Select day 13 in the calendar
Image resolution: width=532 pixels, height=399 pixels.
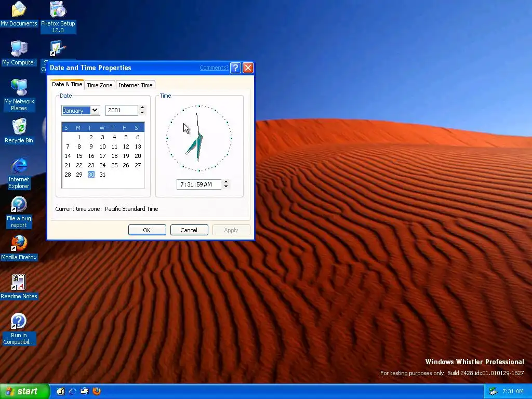138,147
